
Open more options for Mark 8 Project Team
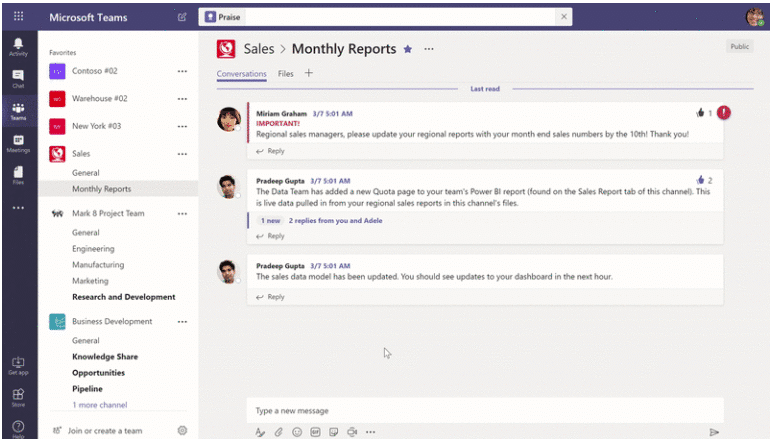(182, 214)
